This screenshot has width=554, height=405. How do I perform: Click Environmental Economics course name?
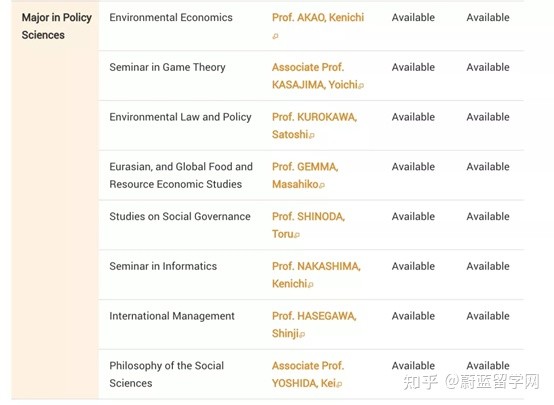pos(171,17)
